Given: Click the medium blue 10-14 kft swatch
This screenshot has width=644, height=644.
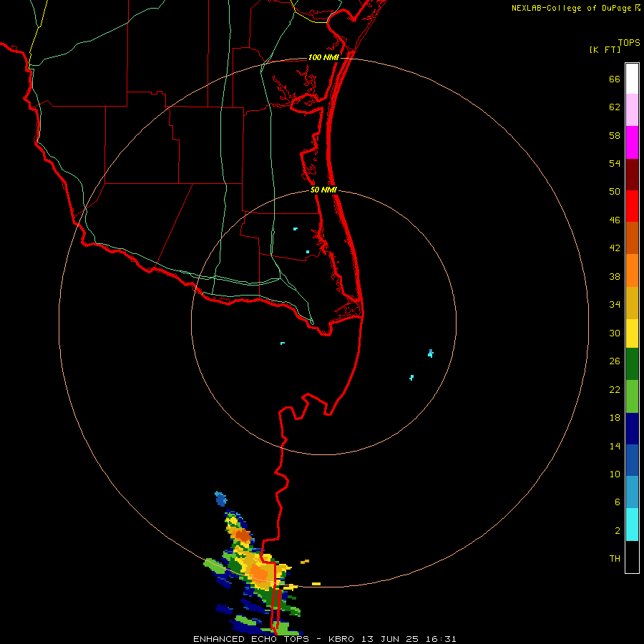Looking at the screenshot, I should pyautogui.click(x=632, y=460).
